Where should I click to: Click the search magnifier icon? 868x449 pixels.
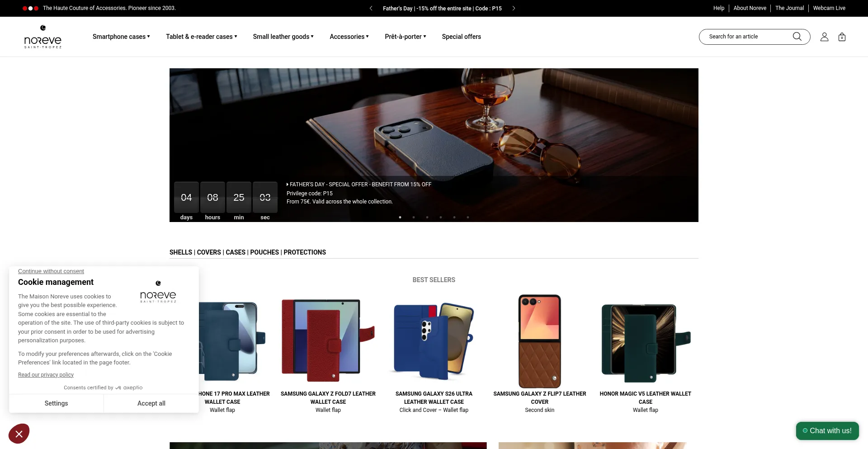(x=797, y=37)
